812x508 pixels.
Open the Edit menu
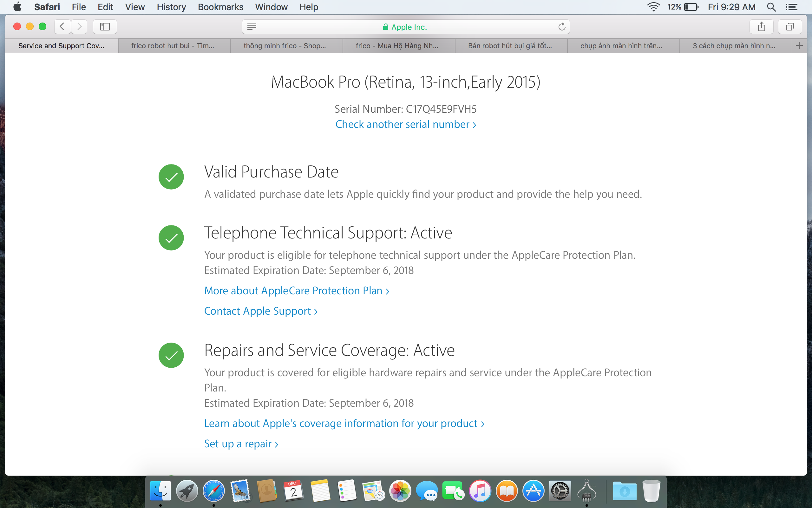[x=105, y=7]
